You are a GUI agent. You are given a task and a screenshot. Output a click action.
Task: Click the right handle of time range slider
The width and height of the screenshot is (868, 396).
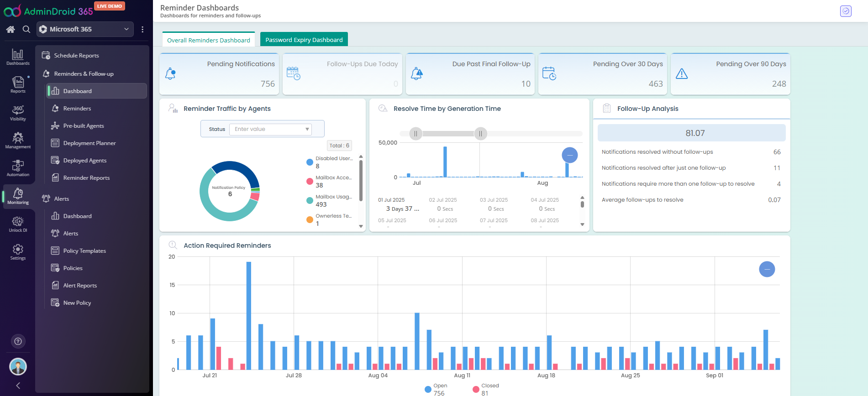480,134
